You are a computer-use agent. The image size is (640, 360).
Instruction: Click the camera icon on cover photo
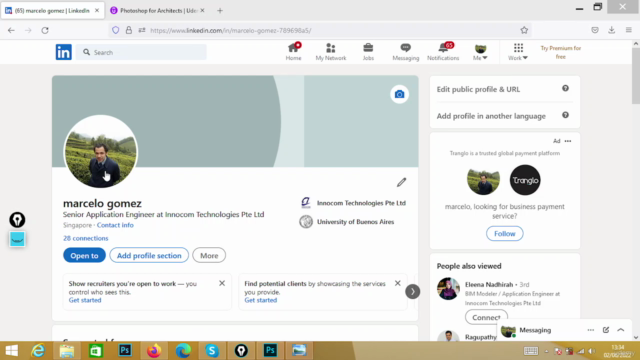click(x=399, y=94)
